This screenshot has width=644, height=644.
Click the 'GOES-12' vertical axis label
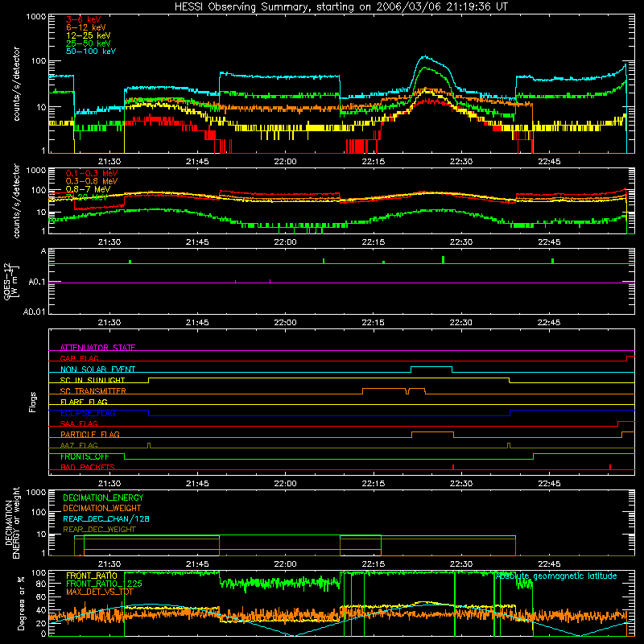8,282
